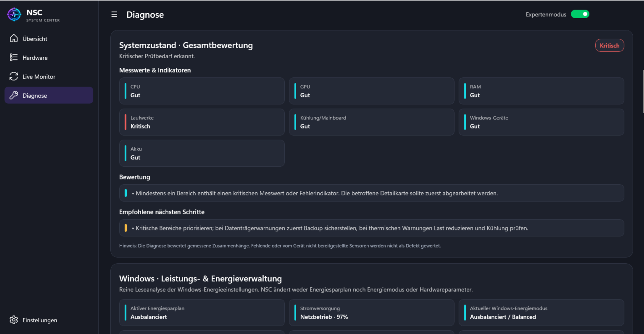Click the Kritischer Prüfbedarf erkannt subtitle

coord(157,56)
